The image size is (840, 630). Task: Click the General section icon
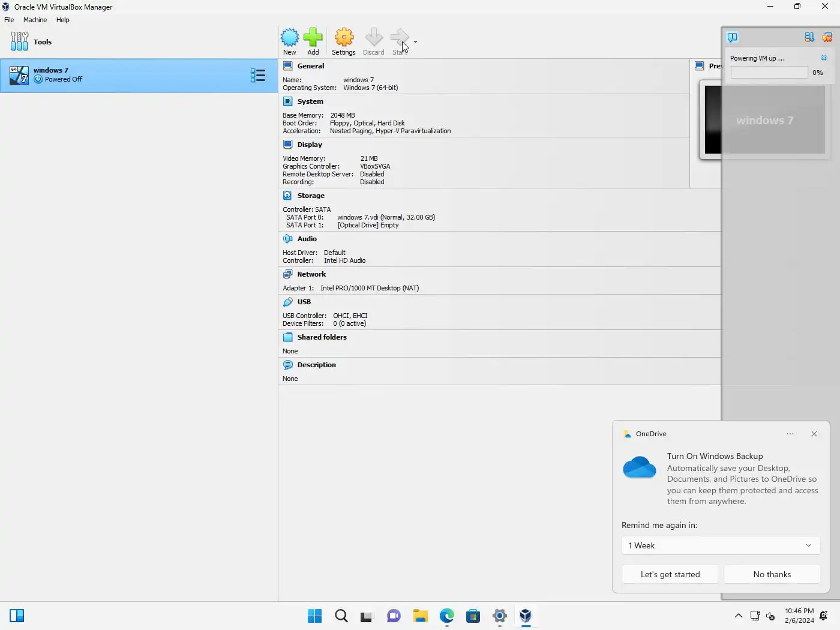pos(288,66)
